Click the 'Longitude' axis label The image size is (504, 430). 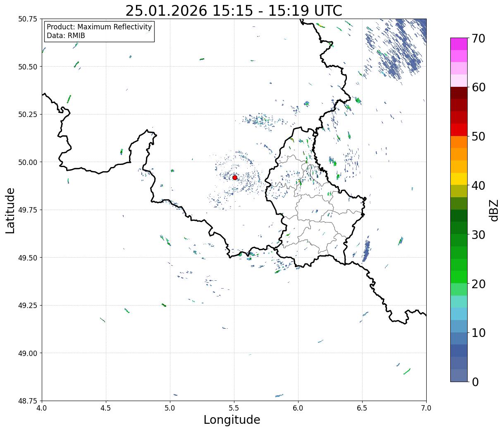coord(232,420)
